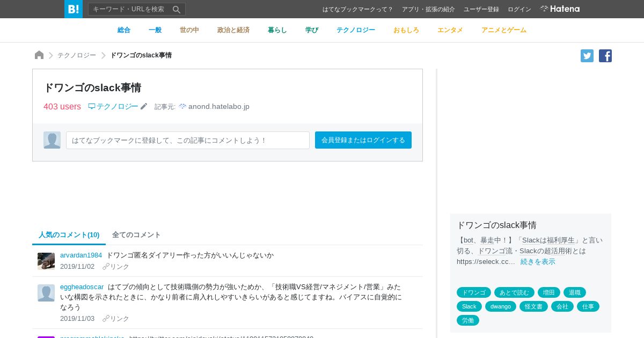This screenshot has height=338, width=644.
Task: Click the home breadcrumb icon
Action: click(x=39, y=55)
